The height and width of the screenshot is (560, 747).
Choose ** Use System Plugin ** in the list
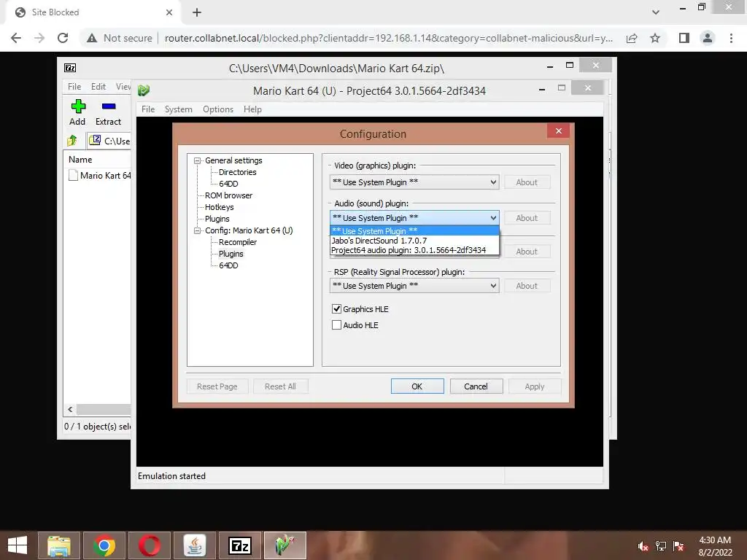[414, 231]
